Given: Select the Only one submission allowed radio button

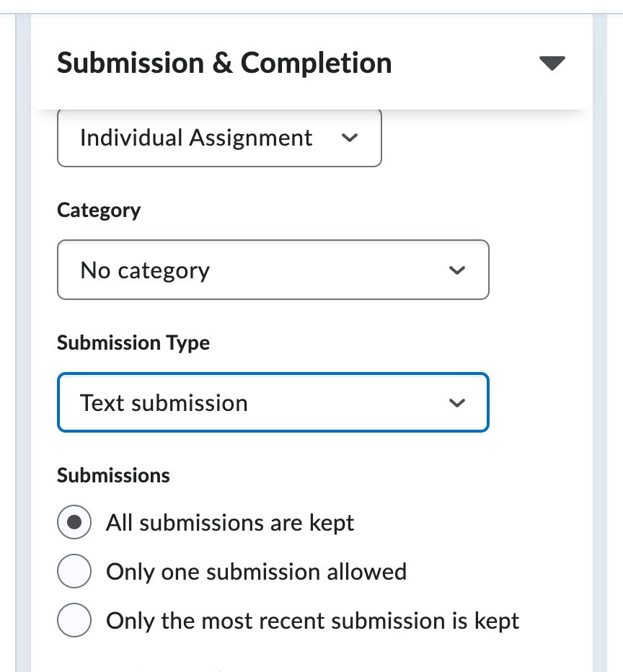Looking at the screenshot, I should click(74, 571).
